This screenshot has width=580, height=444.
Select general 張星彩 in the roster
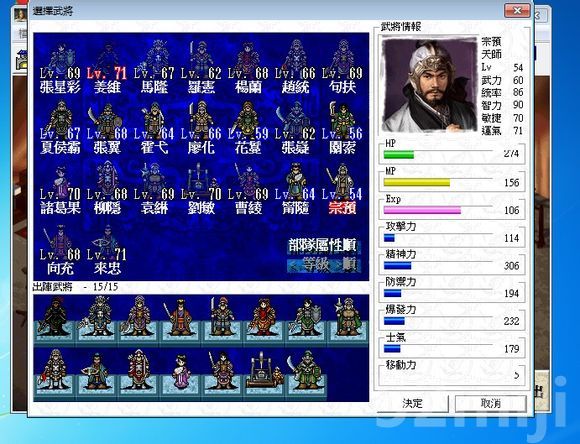(60, 67)
